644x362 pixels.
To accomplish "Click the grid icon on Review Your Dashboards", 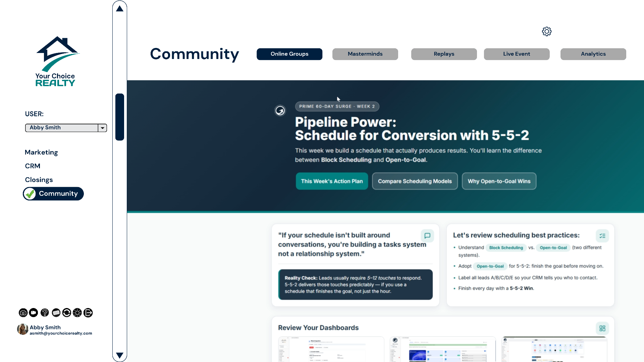I will click(602, 328).
